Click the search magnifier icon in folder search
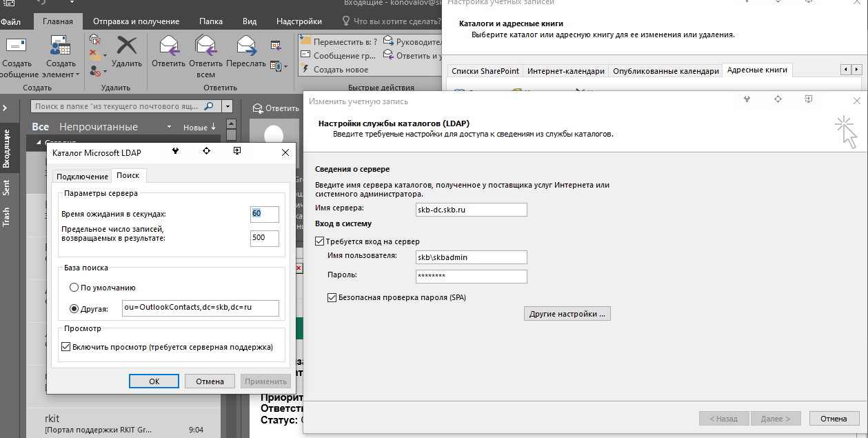868x438 pixels. [209, 107]
